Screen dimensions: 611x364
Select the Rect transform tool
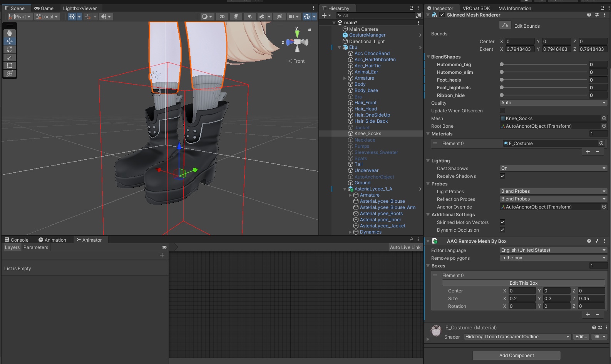(x=10, y=65)
